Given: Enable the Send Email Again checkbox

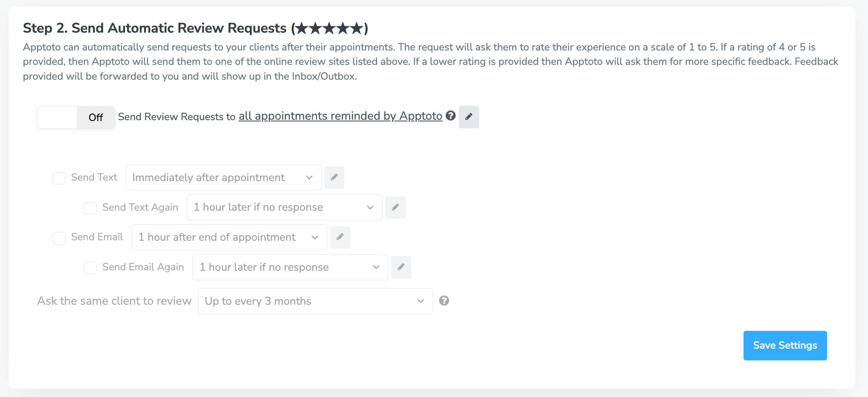Looking at the screenshot, I should (x=91, y=268).
